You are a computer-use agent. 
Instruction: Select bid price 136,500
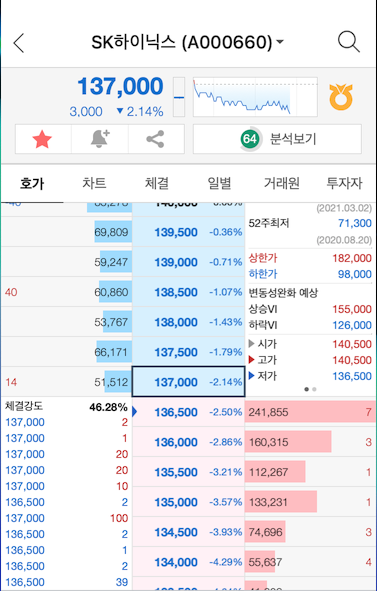click(x=188, y=412)
